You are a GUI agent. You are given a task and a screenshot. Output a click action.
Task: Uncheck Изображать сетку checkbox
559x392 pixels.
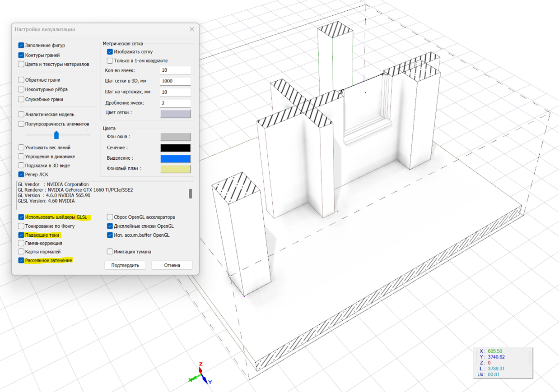pos(110,52)
